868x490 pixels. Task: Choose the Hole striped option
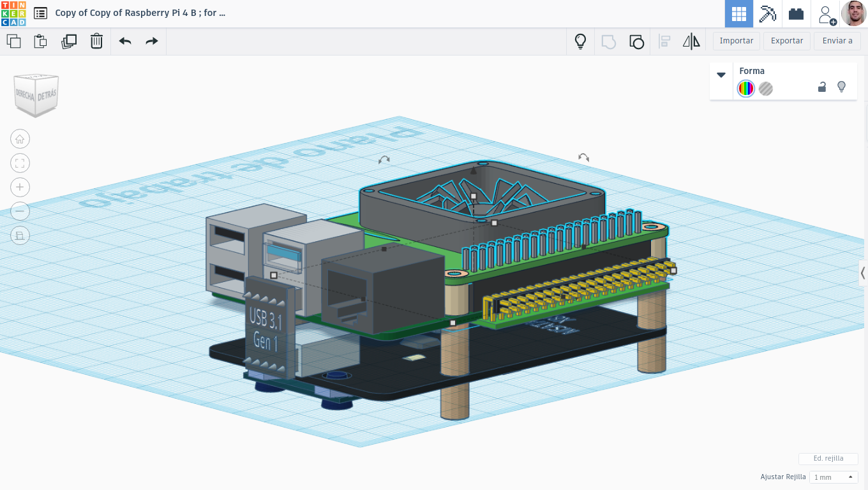point(766,89)
